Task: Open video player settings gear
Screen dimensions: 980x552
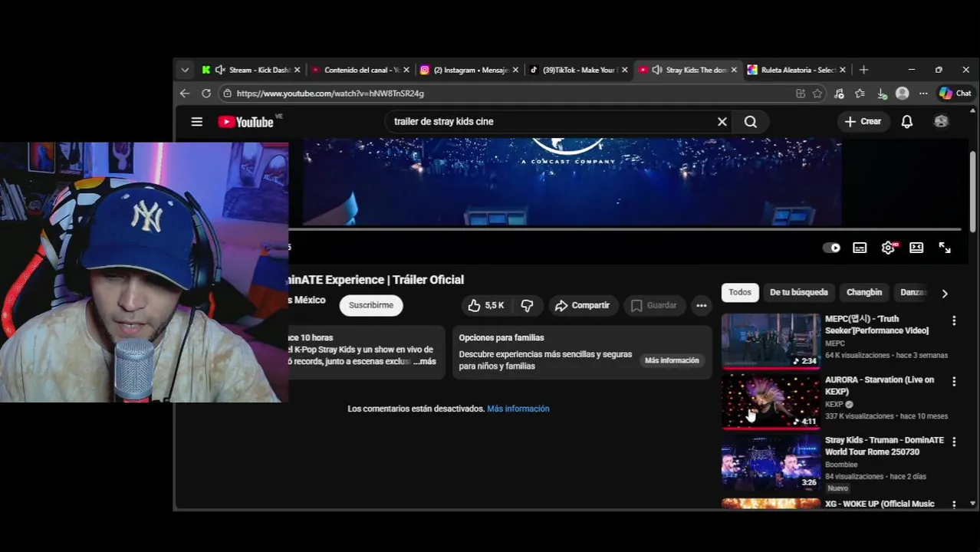Action: click(888, 248)
